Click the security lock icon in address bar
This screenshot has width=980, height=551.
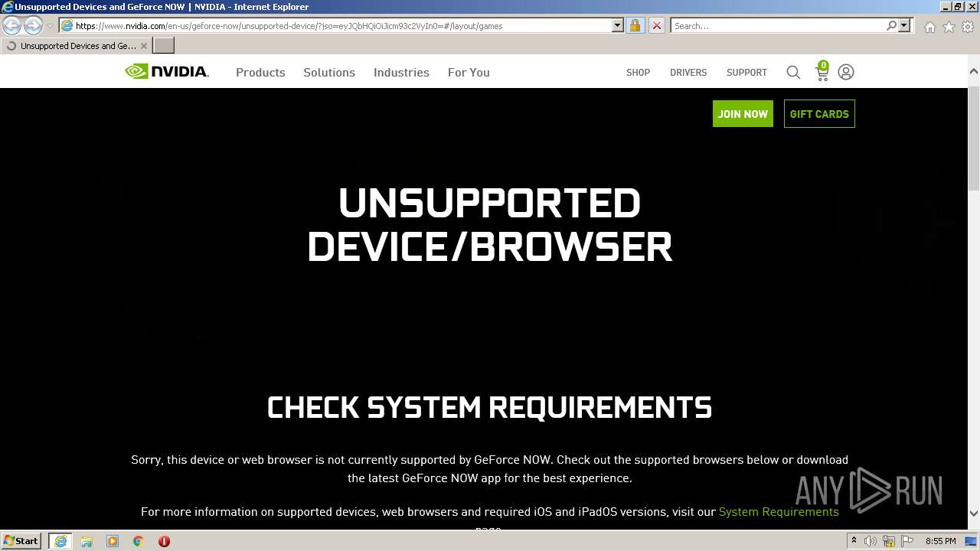click(635, 25)
